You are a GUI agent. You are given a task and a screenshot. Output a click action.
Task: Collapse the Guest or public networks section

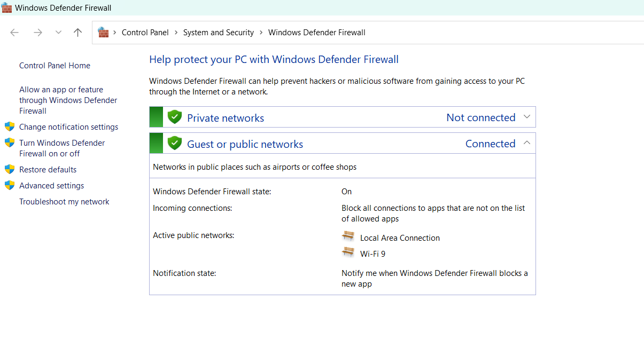tap(526, 143)
